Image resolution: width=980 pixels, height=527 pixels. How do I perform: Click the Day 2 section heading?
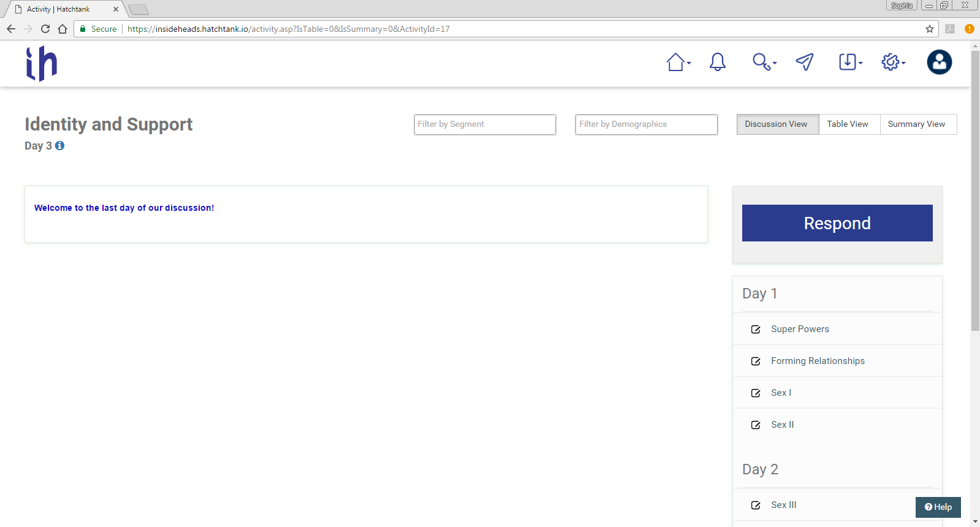760,469
